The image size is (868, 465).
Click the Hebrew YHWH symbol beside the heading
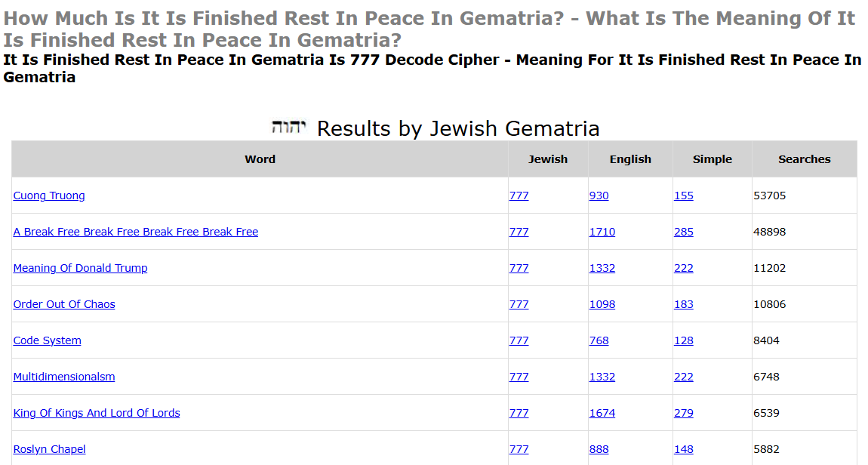[x=288, y=127]
